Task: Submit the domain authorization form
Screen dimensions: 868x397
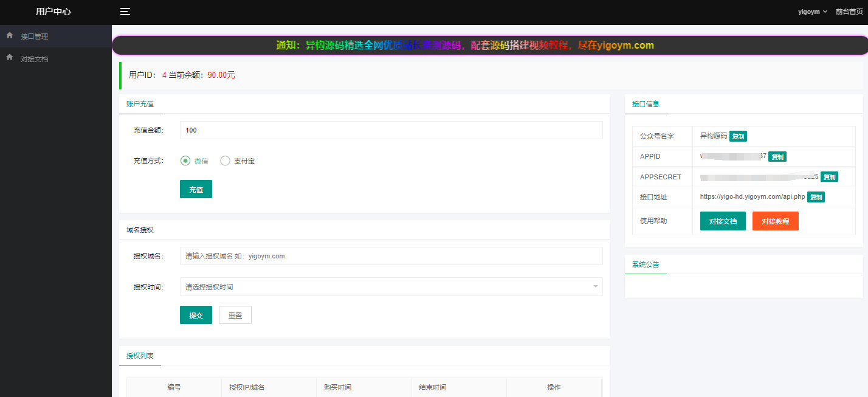Action: [x=196, y=315]
